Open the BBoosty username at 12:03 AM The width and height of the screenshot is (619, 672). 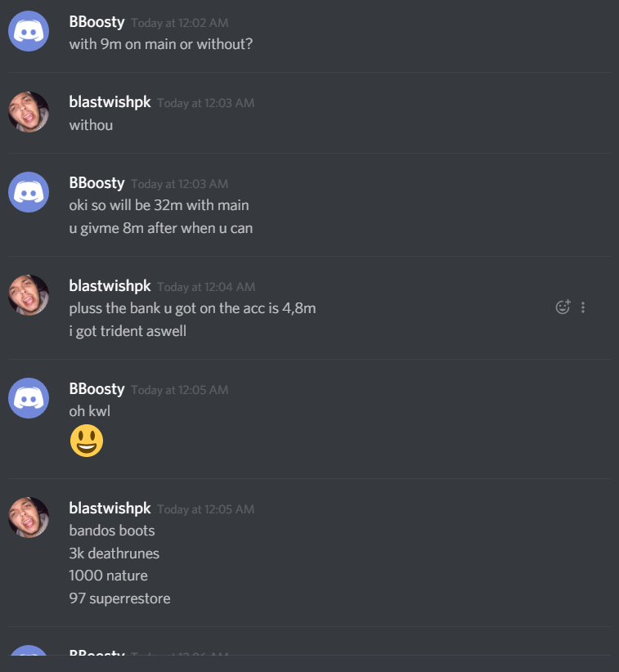point(96,183)
